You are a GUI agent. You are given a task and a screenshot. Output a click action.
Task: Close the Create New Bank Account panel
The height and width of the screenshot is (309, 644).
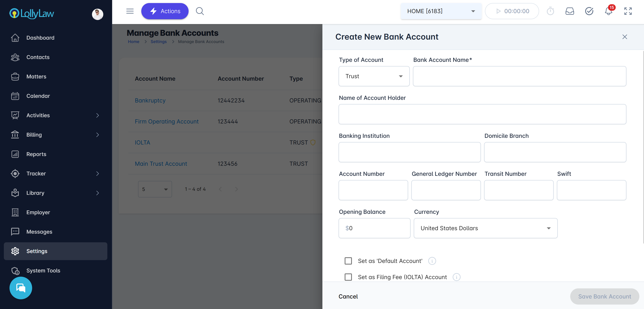coord(625,37)
